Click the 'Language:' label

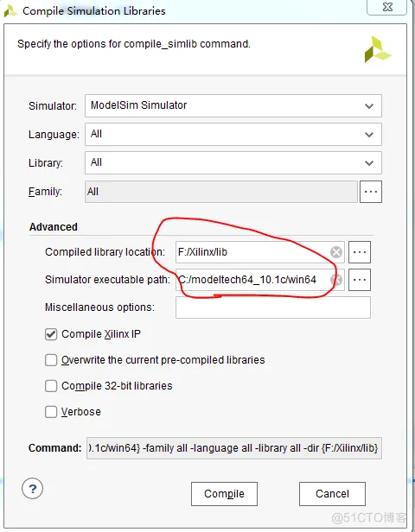click(54, 135)
